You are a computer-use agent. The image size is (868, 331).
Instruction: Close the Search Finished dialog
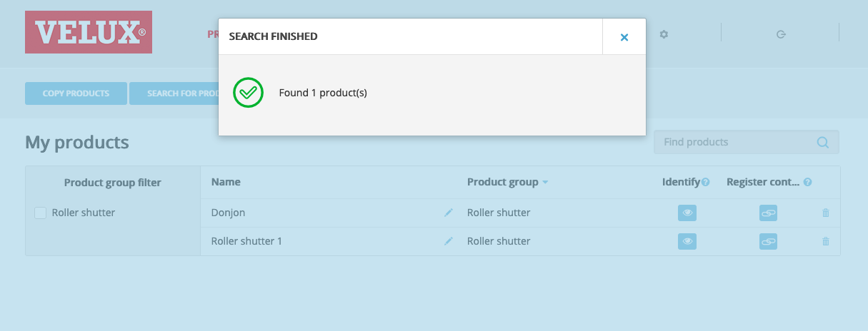624,37
